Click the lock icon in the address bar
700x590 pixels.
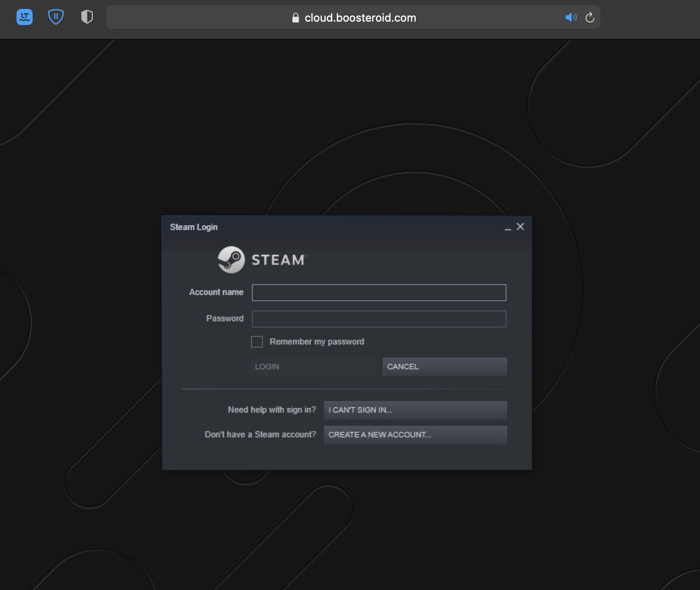pyautogui.click(x=296, y=17)
